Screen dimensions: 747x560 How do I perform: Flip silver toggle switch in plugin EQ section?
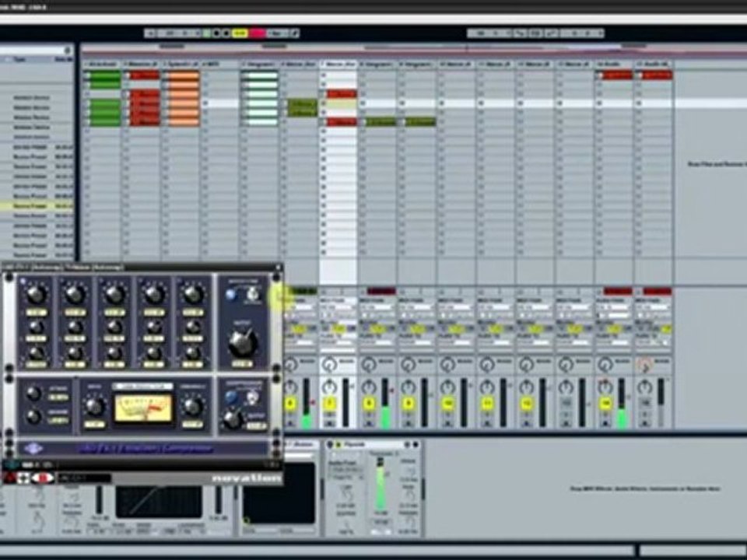tap(253, 295)
